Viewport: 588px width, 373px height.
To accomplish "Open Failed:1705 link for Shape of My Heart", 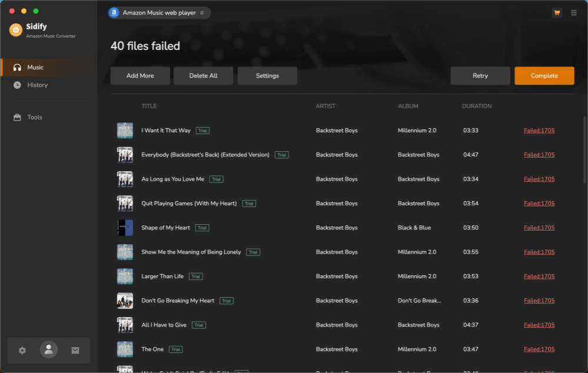I will tap(539, 228).
